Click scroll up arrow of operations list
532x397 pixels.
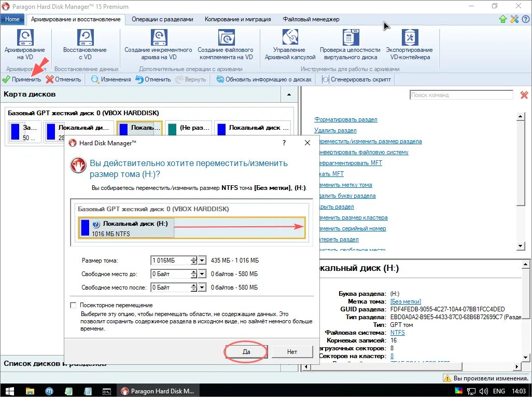[521, 117]
